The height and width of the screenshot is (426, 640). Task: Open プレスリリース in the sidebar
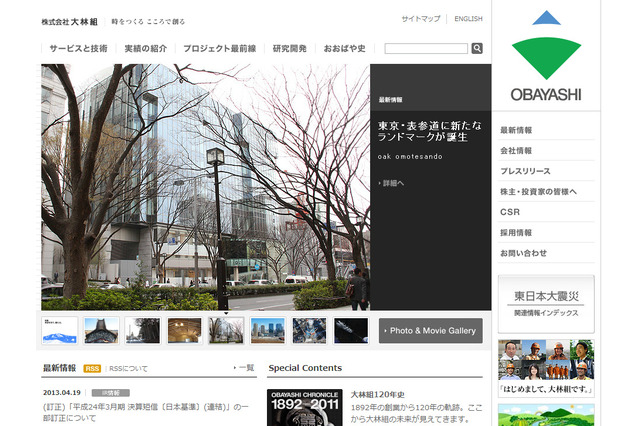click(x=525, y=171)
